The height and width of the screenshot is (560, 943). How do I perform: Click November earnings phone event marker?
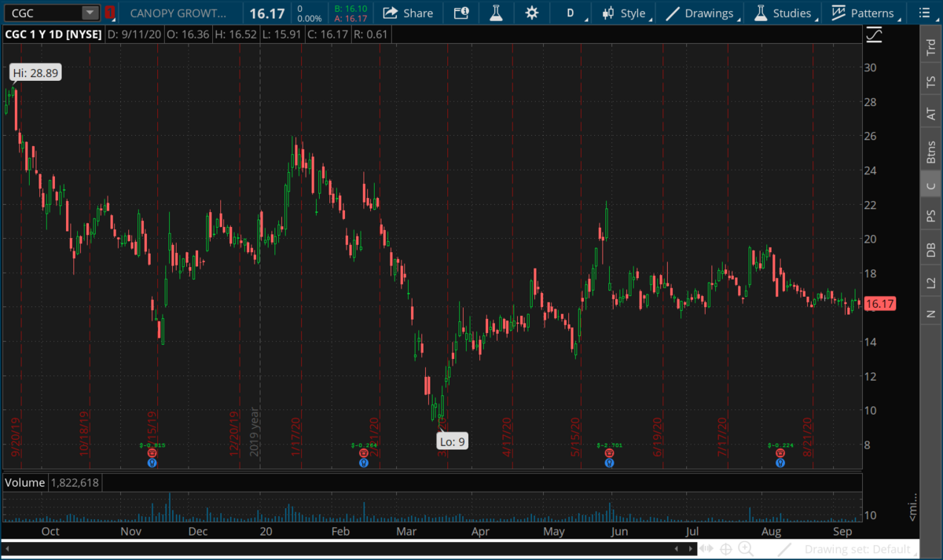(x=152, y=453)
